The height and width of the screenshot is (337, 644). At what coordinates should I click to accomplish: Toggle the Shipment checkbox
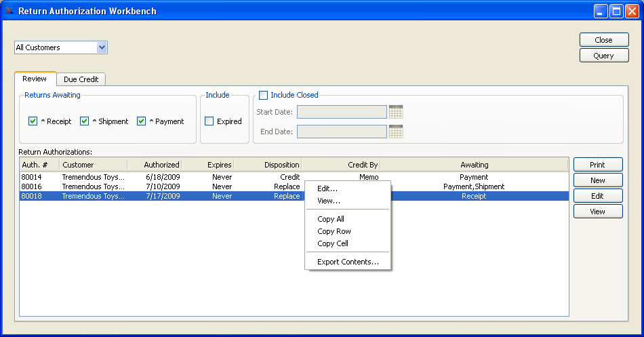point(85,121)
